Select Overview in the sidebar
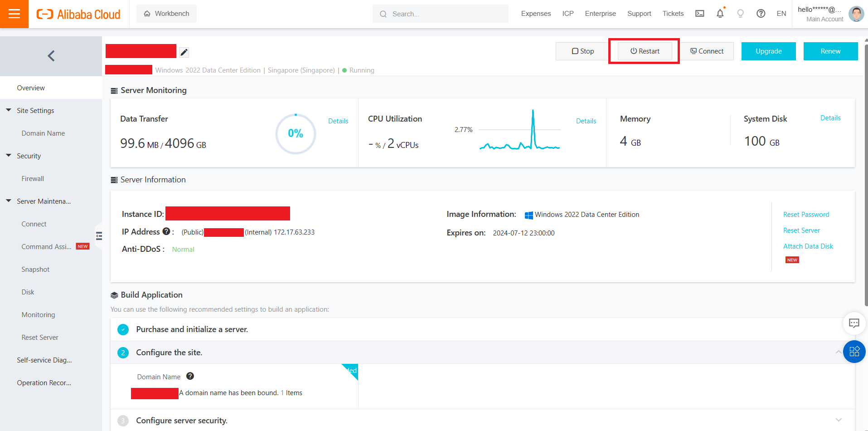The width and height of the screenshot is (868, 431). tap(51, 88)
